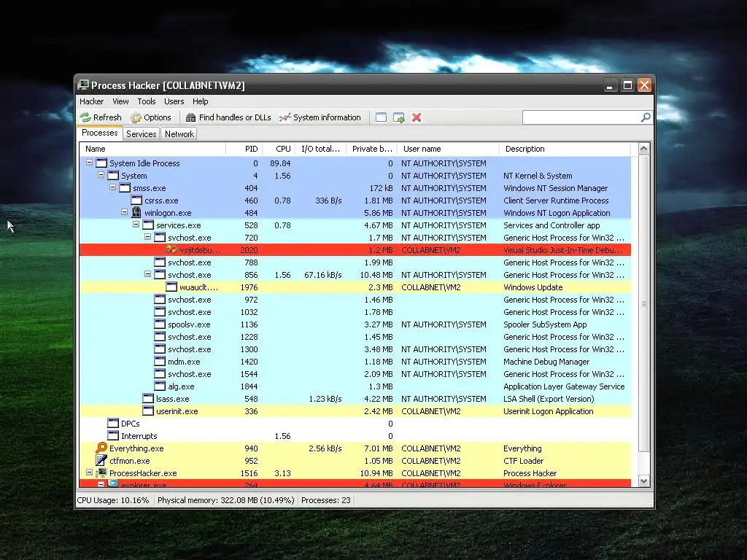This screenshot has height=560, width=747.
Task: Click the ctfmon.exe pencil icon
Action: pos(101,460)
